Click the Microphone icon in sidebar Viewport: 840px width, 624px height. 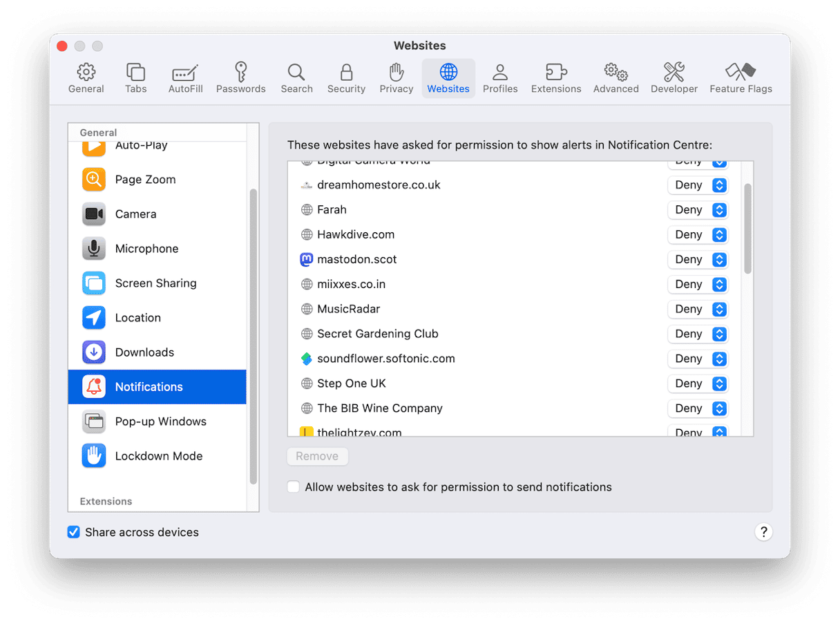94,249
